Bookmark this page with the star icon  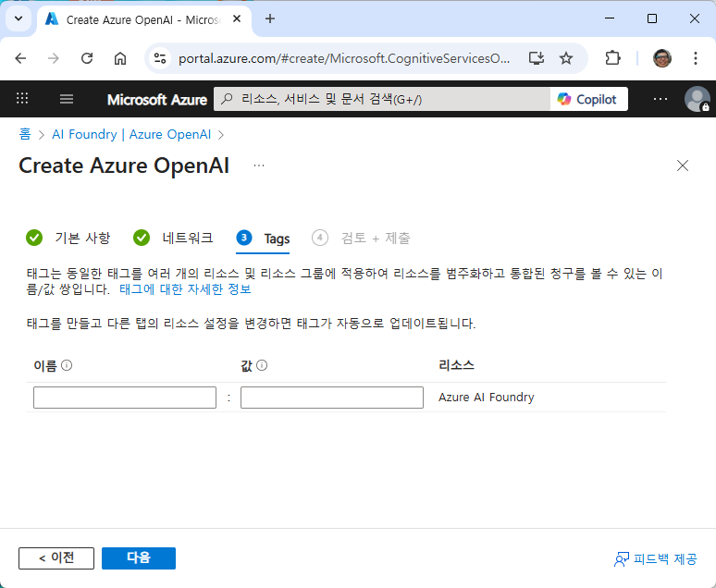coord(566,58)
